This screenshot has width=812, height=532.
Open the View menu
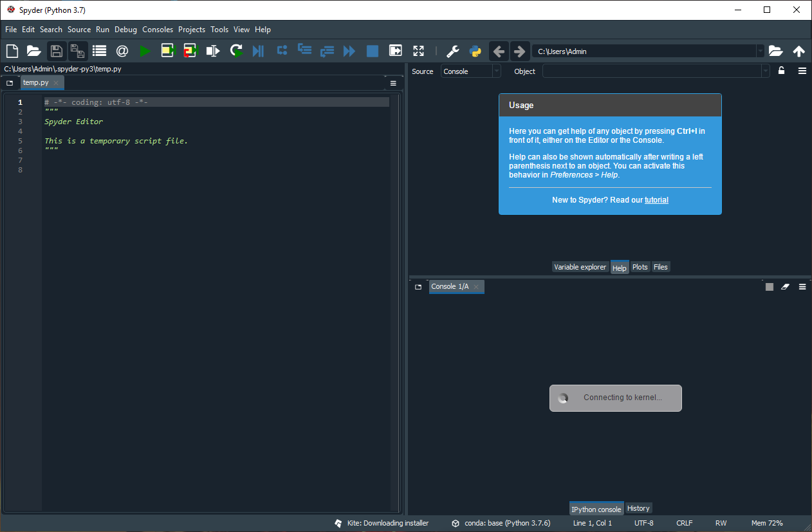242,29
